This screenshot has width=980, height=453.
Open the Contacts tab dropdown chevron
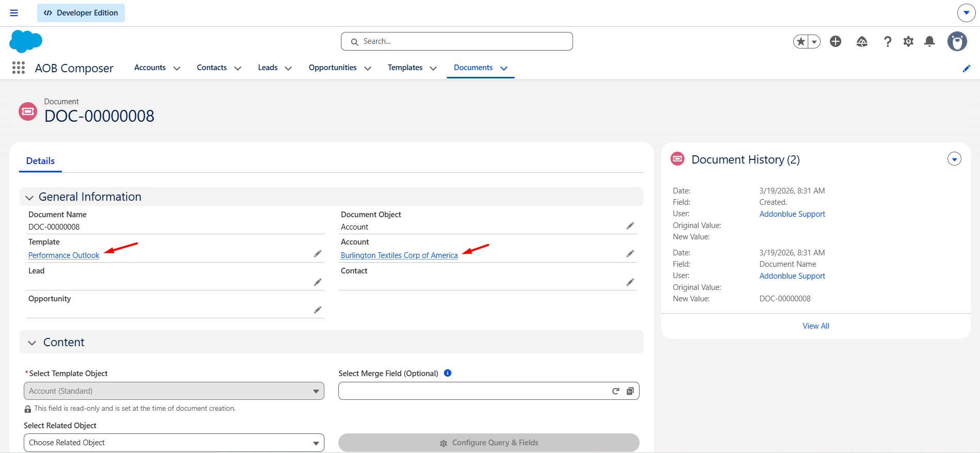tap(238, 68)
